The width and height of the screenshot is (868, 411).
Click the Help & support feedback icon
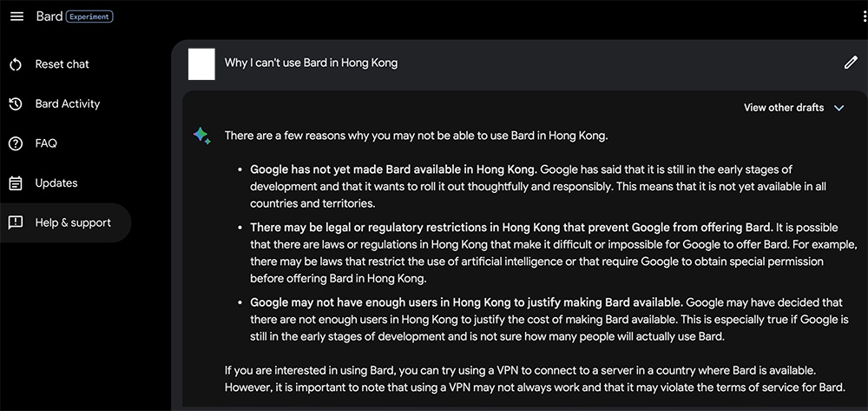16,222
